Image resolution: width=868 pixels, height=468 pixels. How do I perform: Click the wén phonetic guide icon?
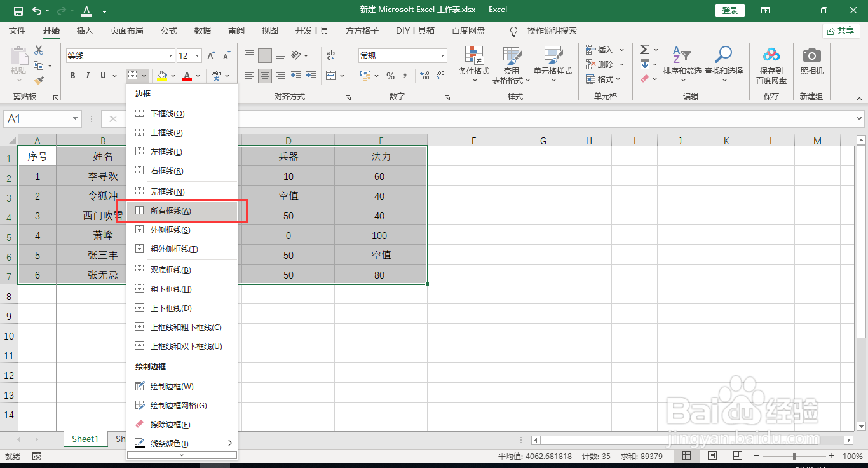tap(217, 76)
